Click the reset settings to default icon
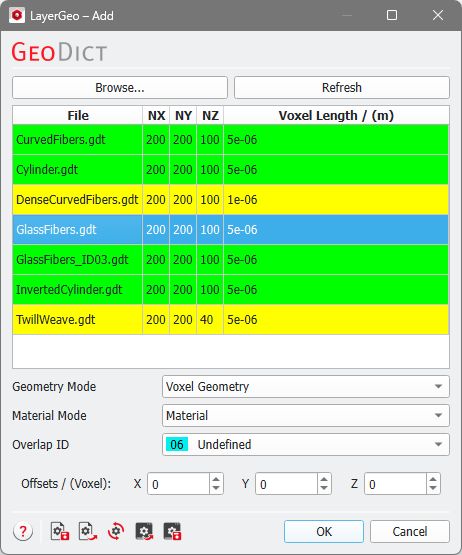This screenshot has width=462, height=555. pyautogui.click(x=116, y=531)
